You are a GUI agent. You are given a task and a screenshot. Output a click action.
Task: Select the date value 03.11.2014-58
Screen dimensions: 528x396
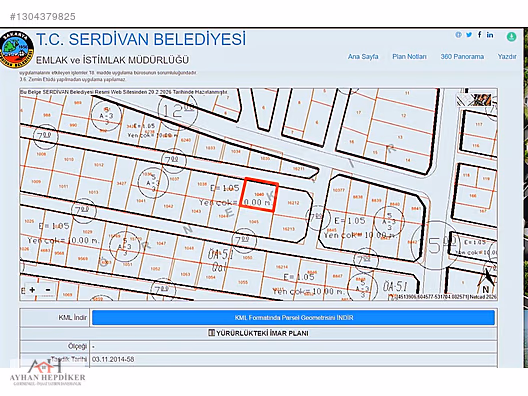pos(113,359)
